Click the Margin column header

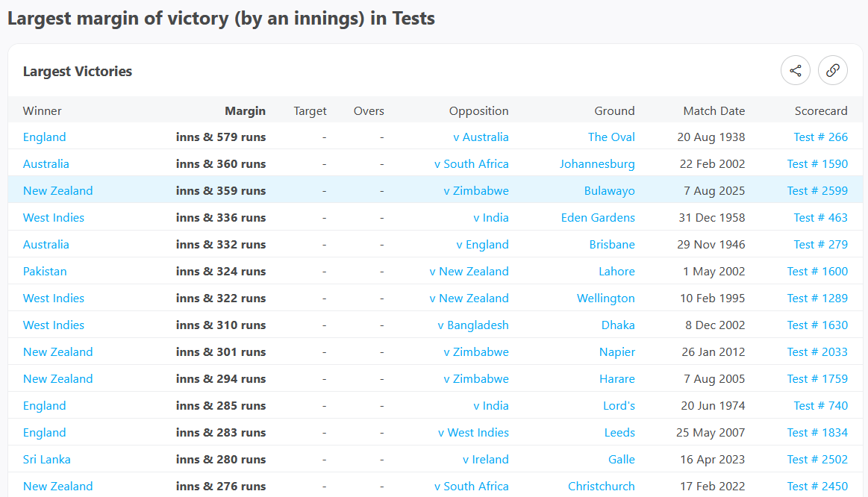tap(246, 111)
